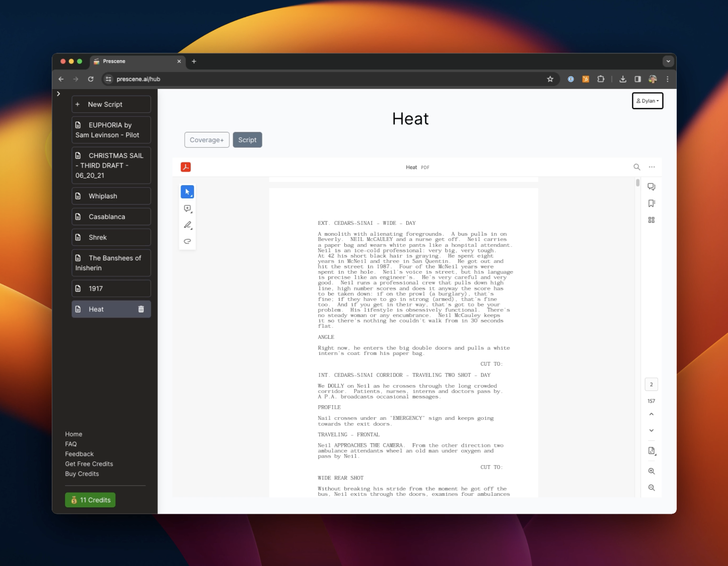
Task: Open the Chrome profile avatar
Action: click(x=653, y=79)
